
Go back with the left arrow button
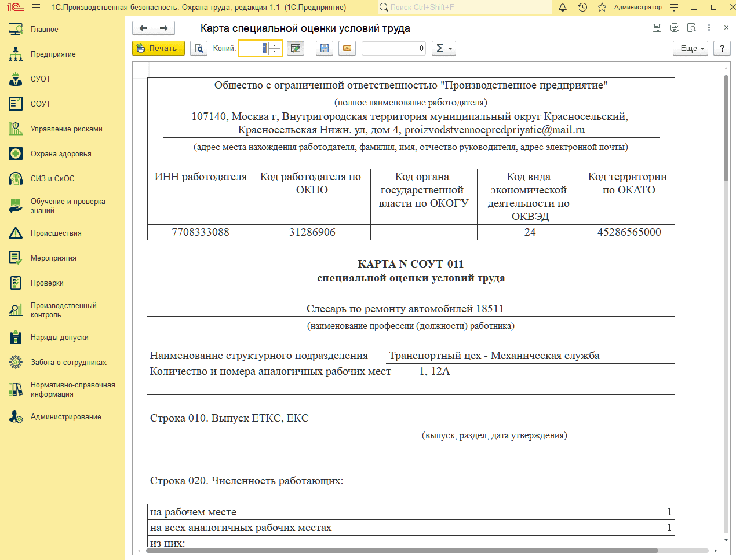click(x=143, y=28)
